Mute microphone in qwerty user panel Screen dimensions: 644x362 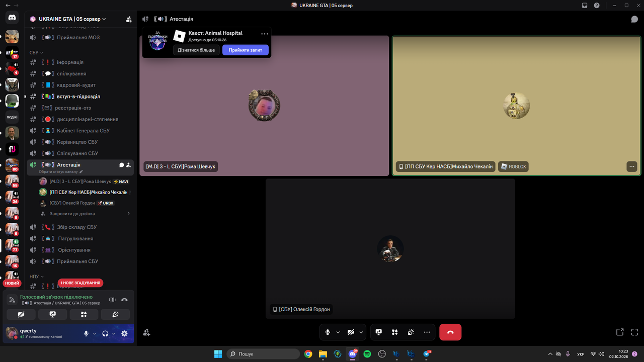pyautogui.click(x=86, y=333)
